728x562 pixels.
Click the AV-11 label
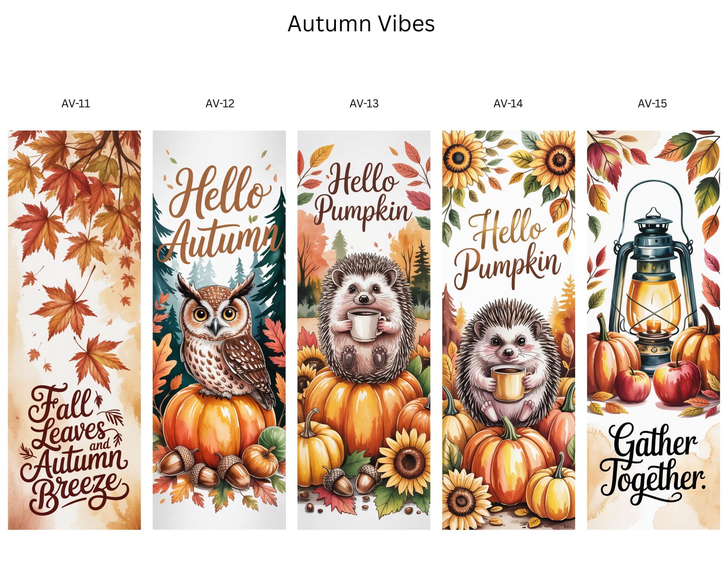click(x=76, y=104)
